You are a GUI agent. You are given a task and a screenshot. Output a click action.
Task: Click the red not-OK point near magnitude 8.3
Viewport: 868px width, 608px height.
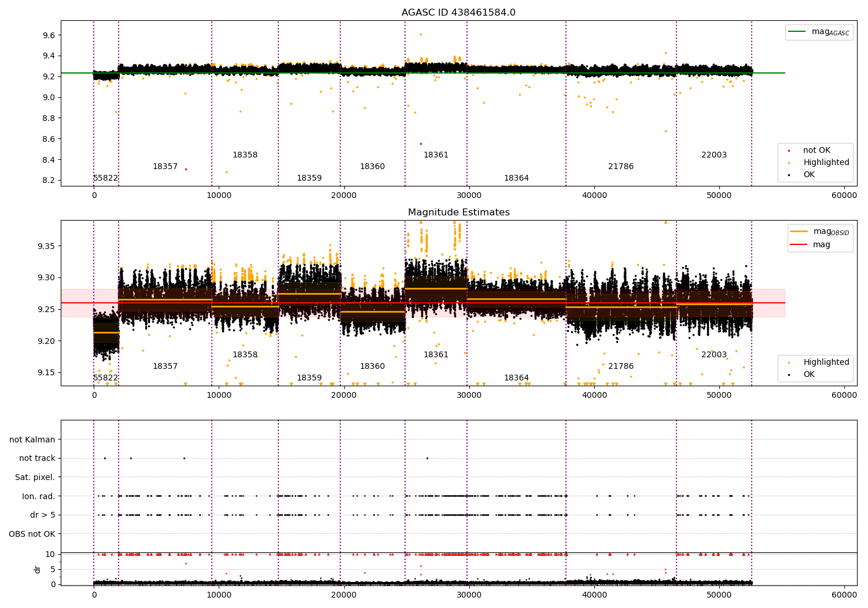[x=186, y=169]
